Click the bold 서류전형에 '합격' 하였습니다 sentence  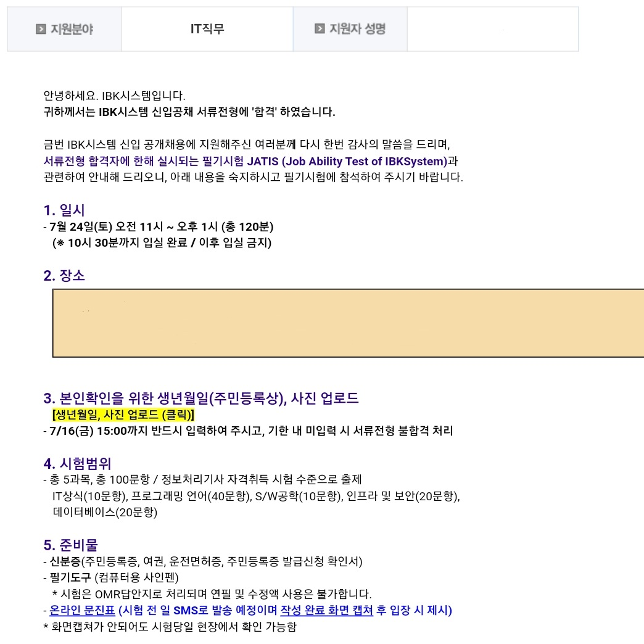tap(189, 112)
